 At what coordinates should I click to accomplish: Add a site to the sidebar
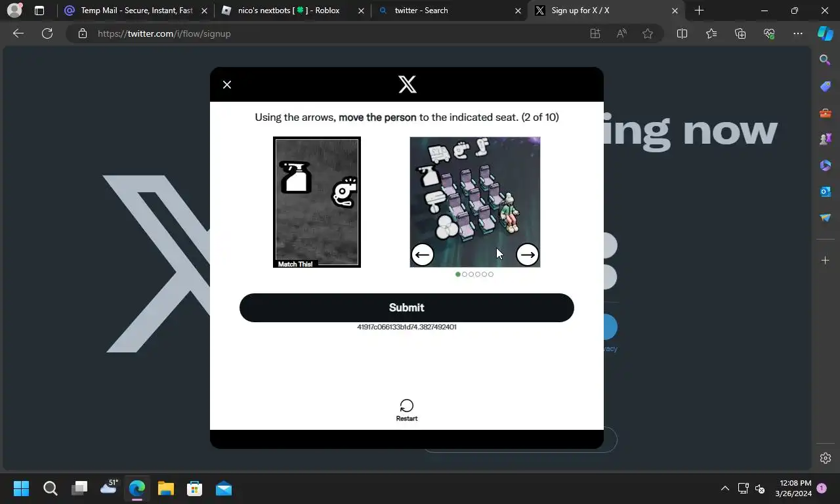tap(826, 261)
